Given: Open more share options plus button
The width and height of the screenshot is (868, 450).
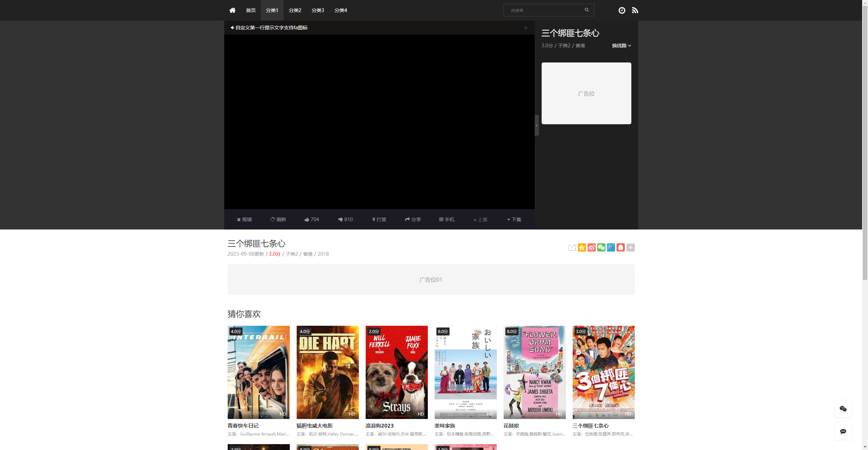Looking at the screenshot, I should click(630, 247).
